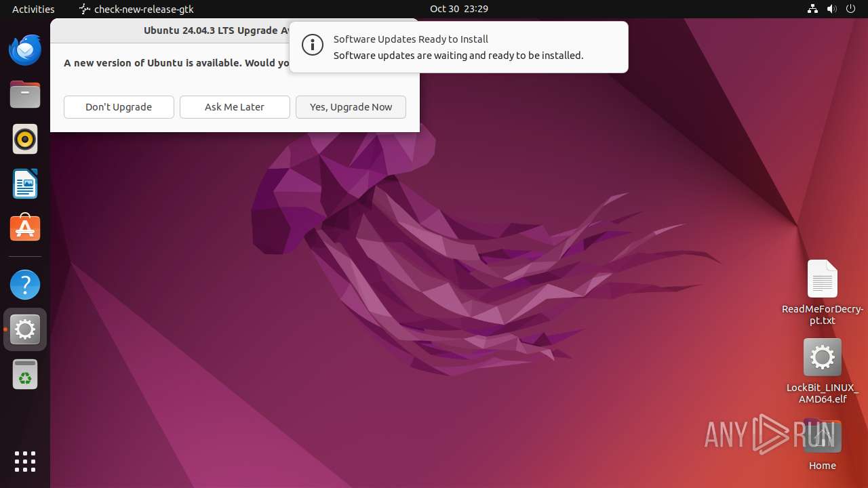Open the Files manager in the dock
The image size is (868, 488).
pos(25,95)
